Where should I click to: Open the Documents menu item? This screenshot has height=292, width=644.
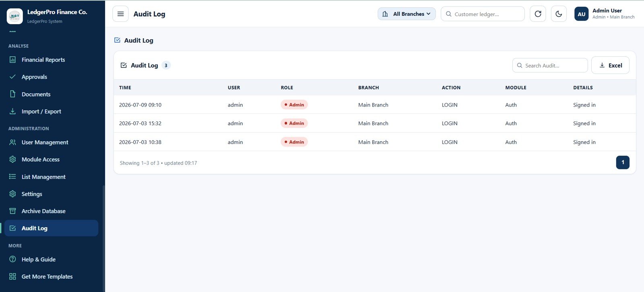(51, 94)
